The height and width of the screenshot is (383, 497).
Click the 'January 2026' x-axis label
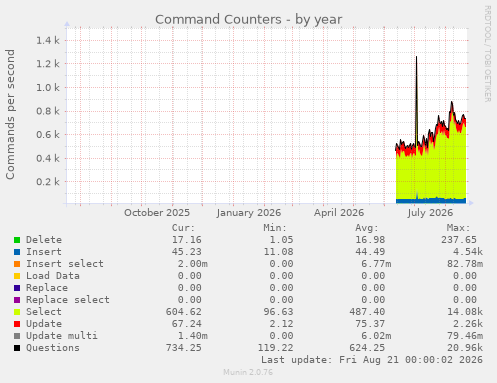pos(249,213)
